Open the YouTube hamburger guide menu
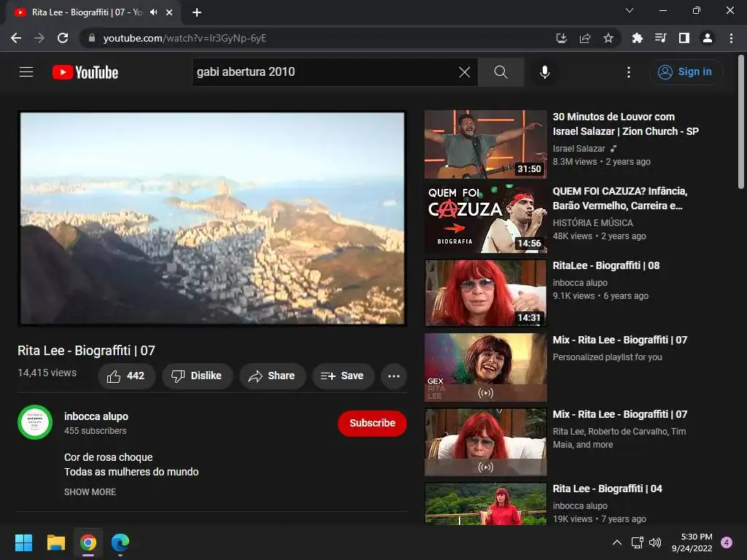The height and width of the screenshot is (560, 747). [x=26, y=72]
